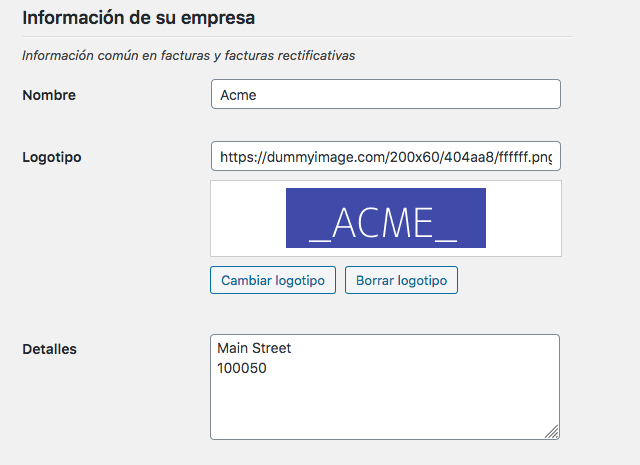This screenshot has height=465, width=640.
Task: Click inside the Detalles textarea
Action: 385,387
